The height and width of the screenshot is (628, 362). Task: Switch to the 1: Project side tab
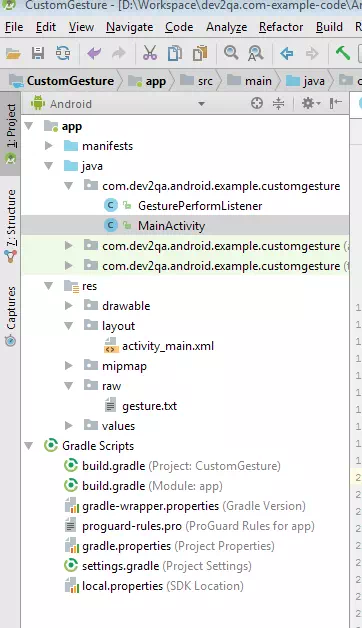coord(10,133)
